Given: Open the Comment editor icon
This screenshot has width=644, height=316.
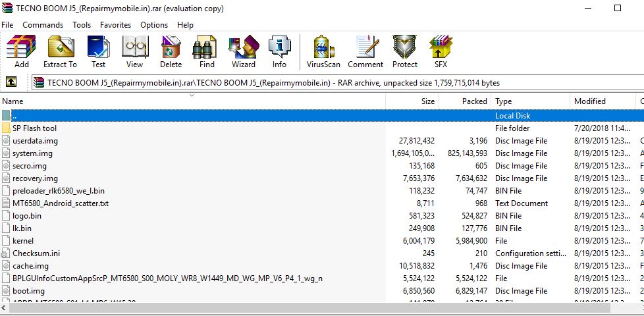Looking at the screenshot, I should tap(365, 52).
